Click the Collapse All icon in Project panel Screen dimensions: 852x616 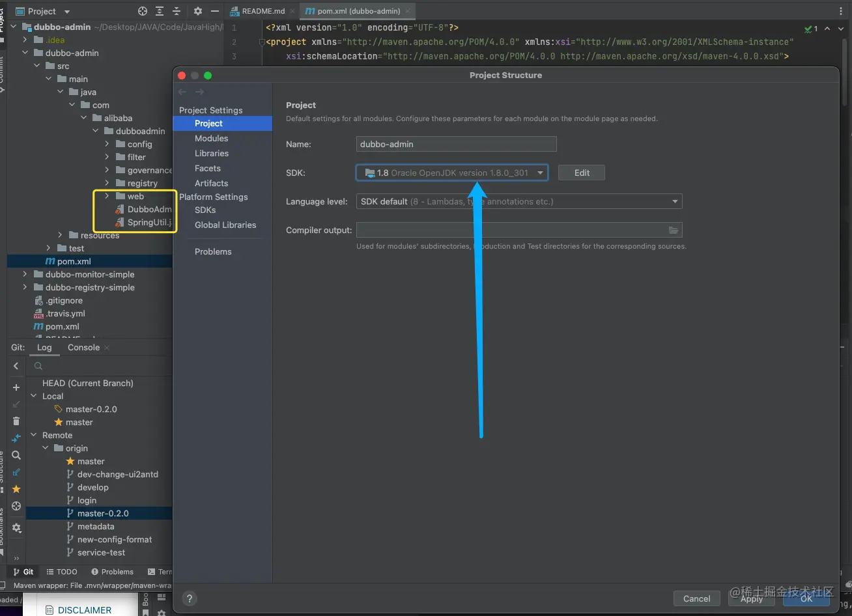pos(177,11)
